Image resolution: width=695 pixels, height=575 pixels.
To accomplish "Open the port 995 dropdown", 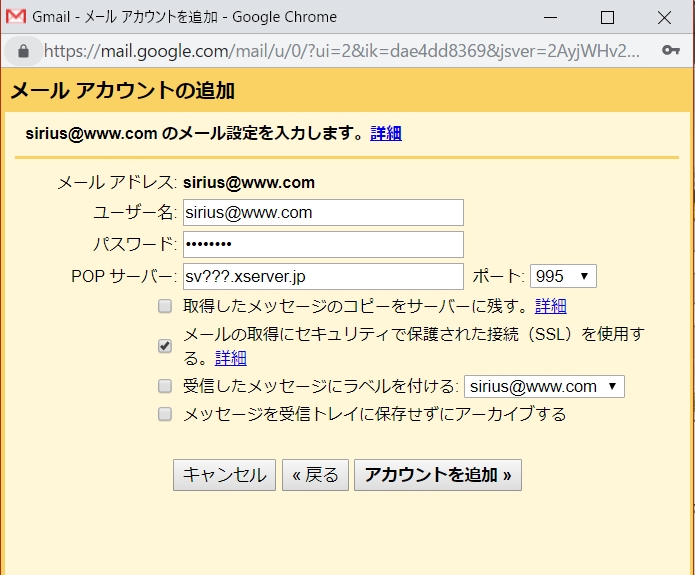I will point(563,276).
